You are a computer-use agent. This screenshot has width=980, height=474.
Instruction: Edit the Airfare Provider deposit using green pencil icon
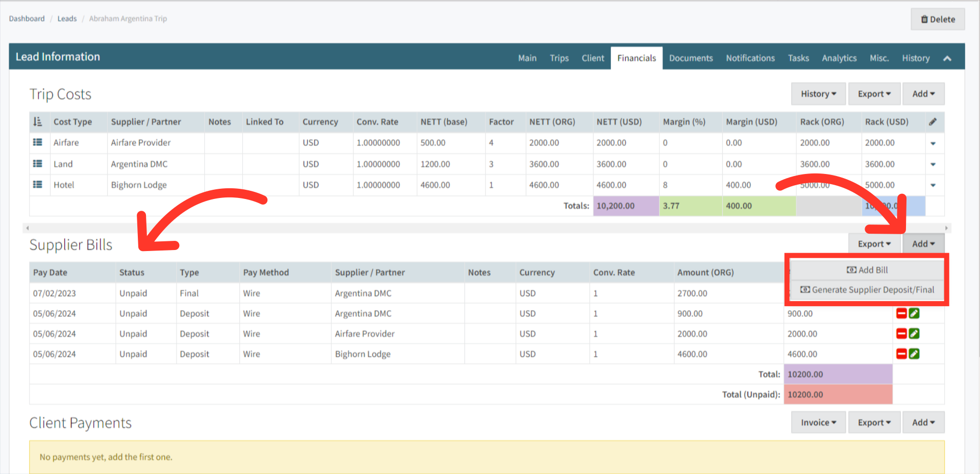click(x=914, y=334)
